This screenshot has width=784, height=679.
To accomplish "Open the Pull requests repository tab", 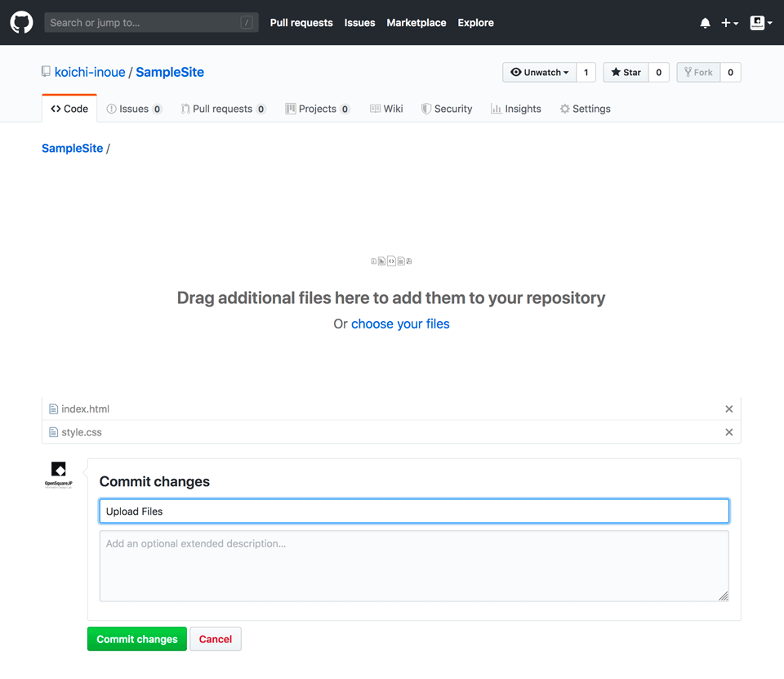I will pyautogui.click(x=223, y=109).
